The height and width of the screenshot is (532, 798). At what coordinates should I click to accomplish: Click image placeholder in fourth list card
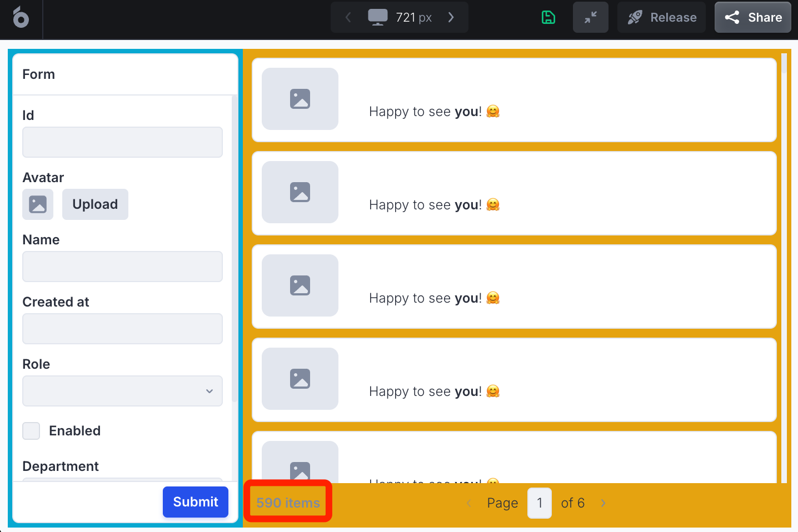(x=300, y=379)
